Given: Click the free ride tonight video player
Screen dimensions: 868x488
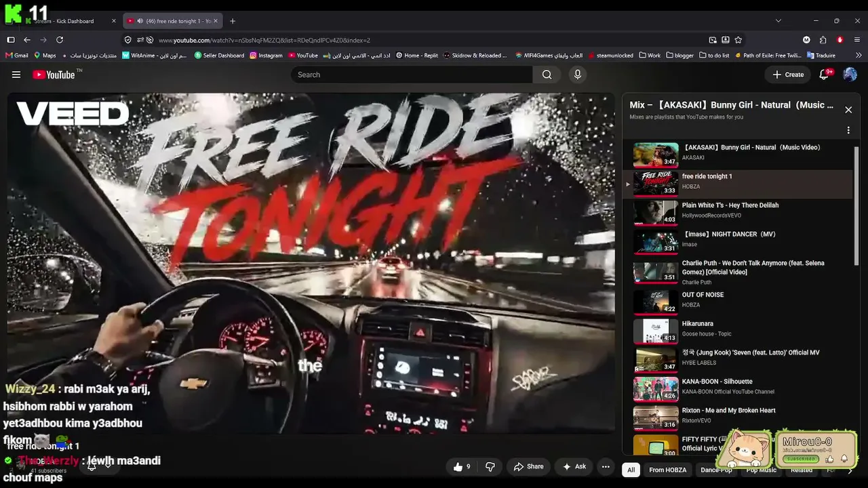Looking at the screenshot, I should (311, 262).
